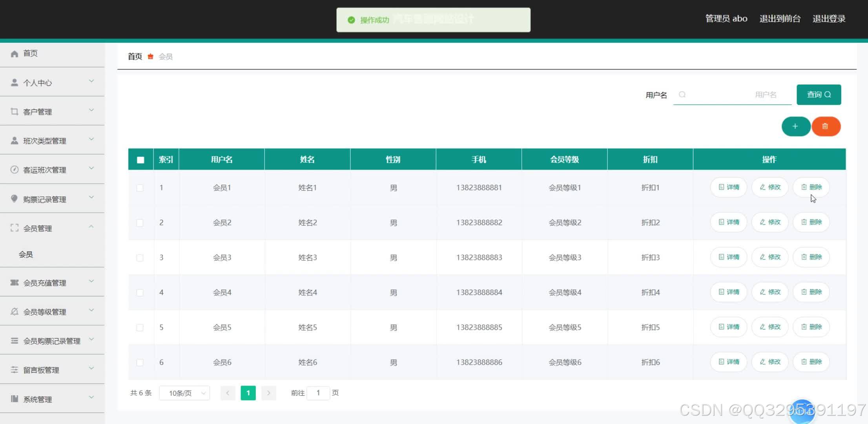
Task: Toggle the select-all header checkbox
Action: pyautogui.click(x=140, y=160)
